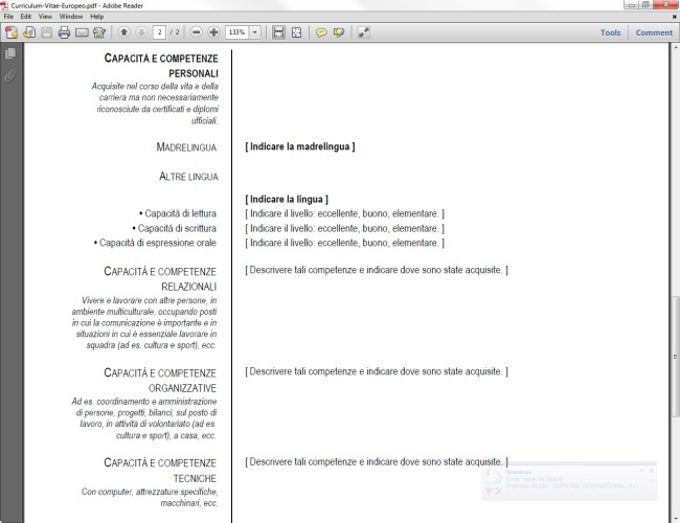Send file by email envelope icon
The image size is (680, 523).
point(82,33)
